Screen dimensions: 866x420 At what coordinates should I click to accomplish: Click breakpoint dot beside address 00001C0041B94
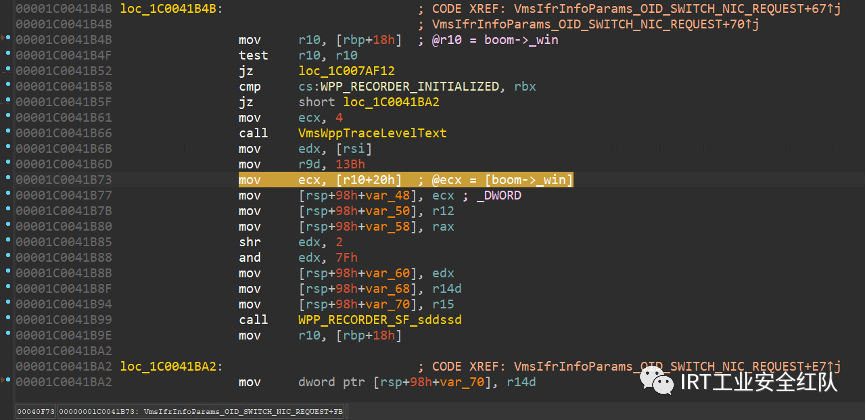(7, 303)
